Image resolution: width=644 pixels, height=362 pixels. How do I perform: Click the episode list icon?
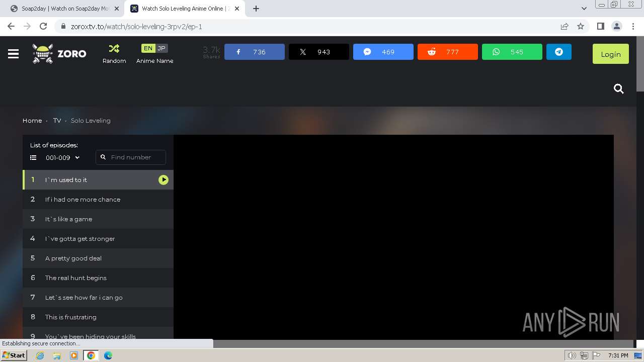point(33,157)
